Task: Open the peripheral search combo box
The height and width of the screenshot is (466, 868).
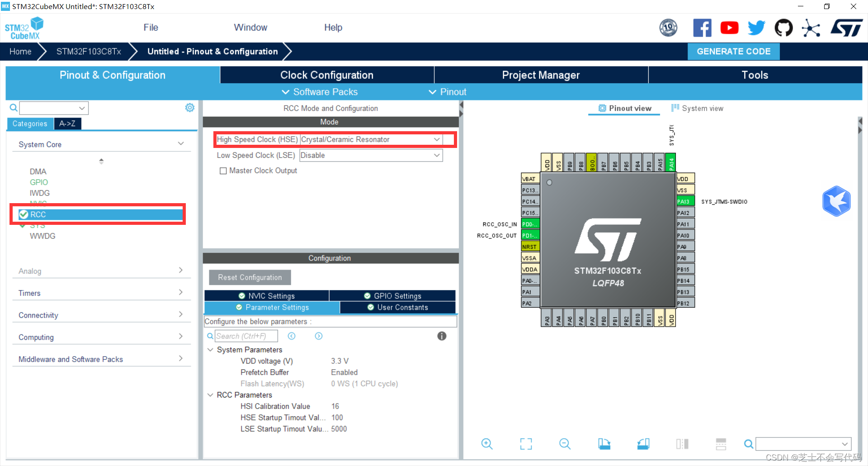Action: click(54, 108)
